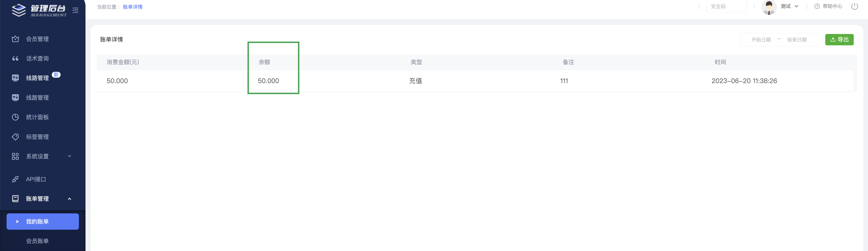Click the 安全码 input field
The image size is (868, 251).
pos(726,6)
